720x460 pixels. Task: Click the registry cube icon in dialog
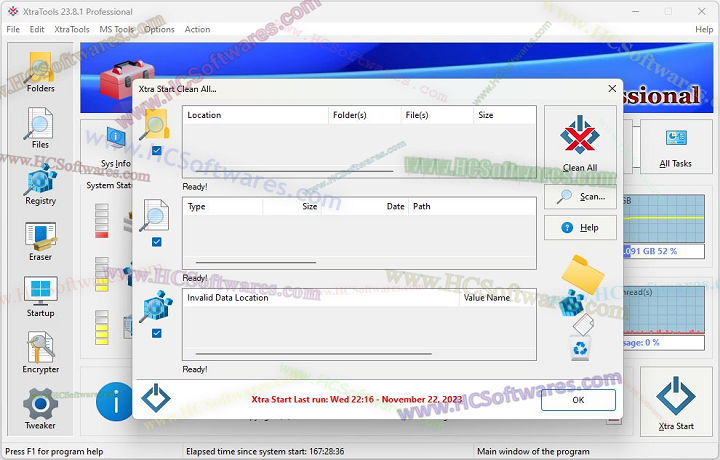156,306
